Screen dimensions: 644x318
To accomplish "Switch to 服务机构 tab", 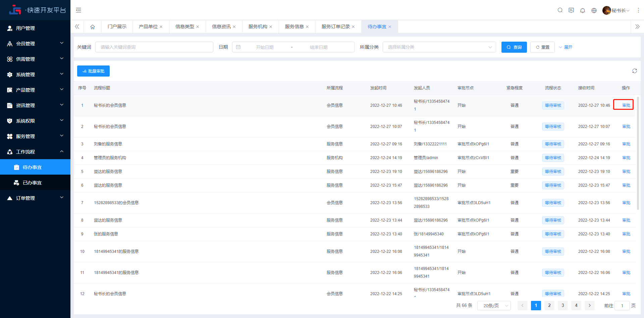I will point(258,27).
